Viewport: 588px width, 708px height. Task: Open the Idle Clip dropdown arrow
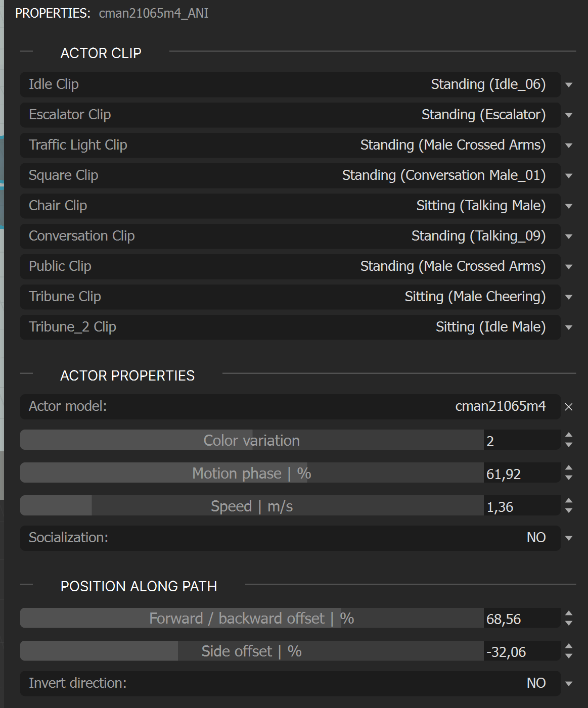click(569, 85)
